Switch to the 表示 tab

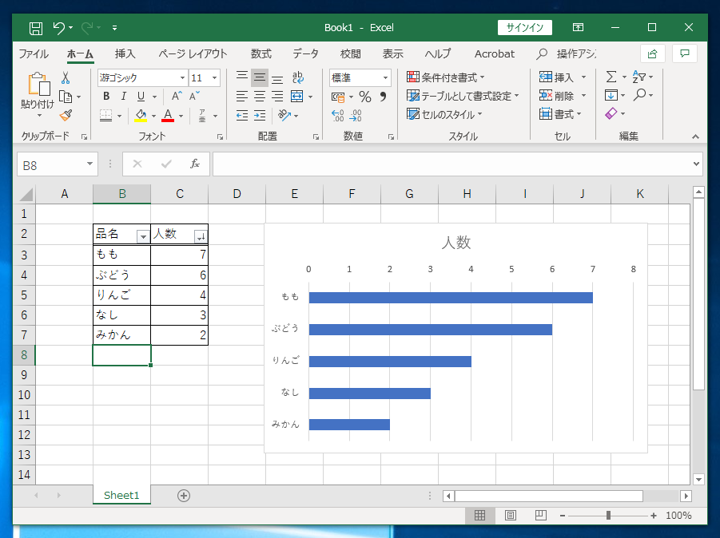393,54
